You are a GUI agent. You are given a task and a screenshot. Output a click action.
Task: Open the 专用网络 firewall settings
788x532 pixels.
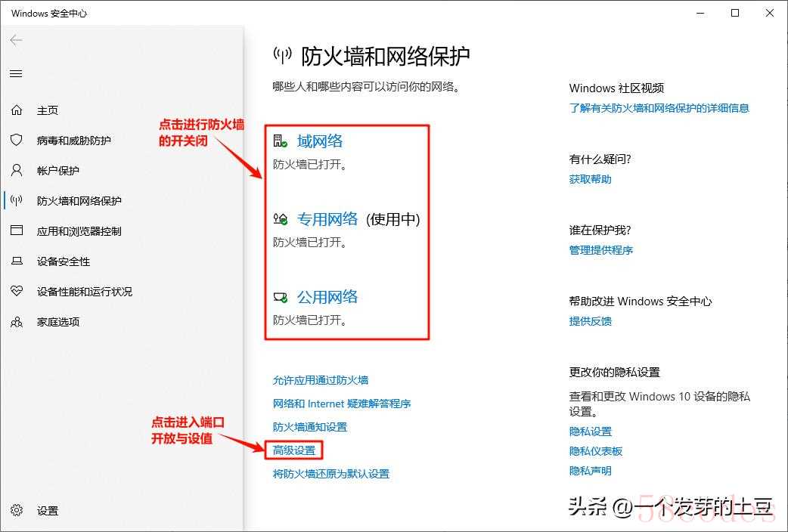pyautogui.click(x=327, y=219)
